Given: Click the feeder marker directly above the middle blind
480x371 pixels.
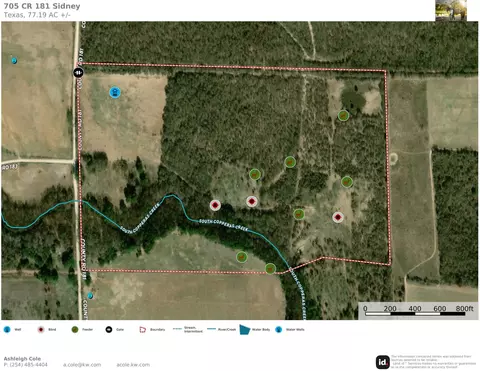Looking at the screenshot, I should click(x=255, y=174).
